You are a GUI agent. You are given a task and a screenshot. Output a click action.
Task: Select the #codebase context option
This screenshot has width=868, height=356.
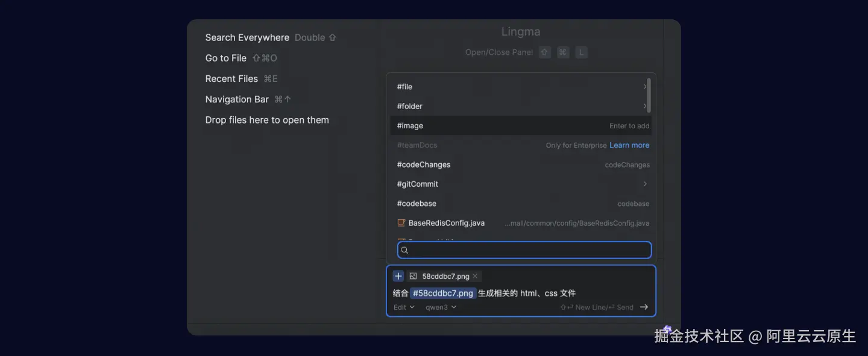520,204
